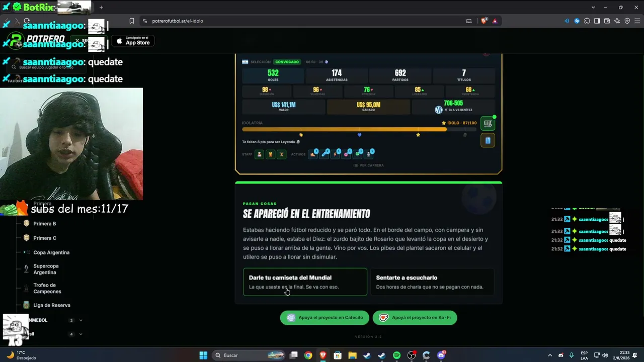Open the browser hamburger menu

coord(637,21)
